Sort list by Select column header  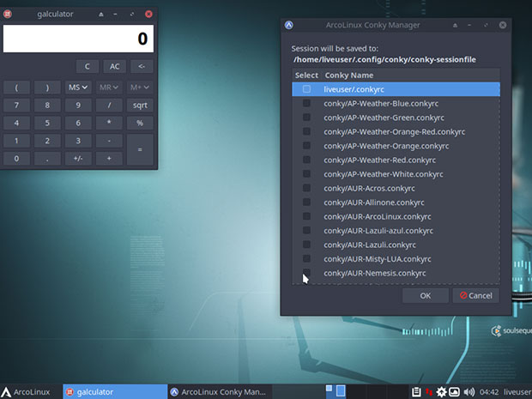[x=306, y=76]
